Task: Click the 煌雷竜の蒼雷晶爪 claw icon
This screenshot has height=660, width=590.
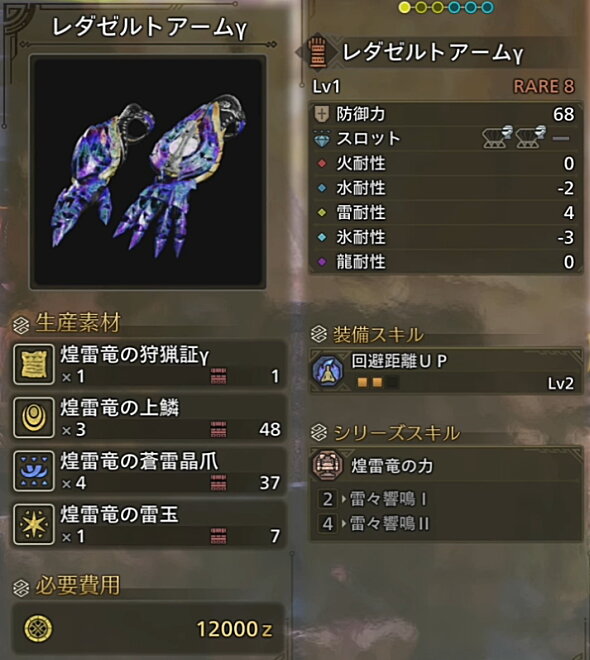Action: (x=34, y=471)
